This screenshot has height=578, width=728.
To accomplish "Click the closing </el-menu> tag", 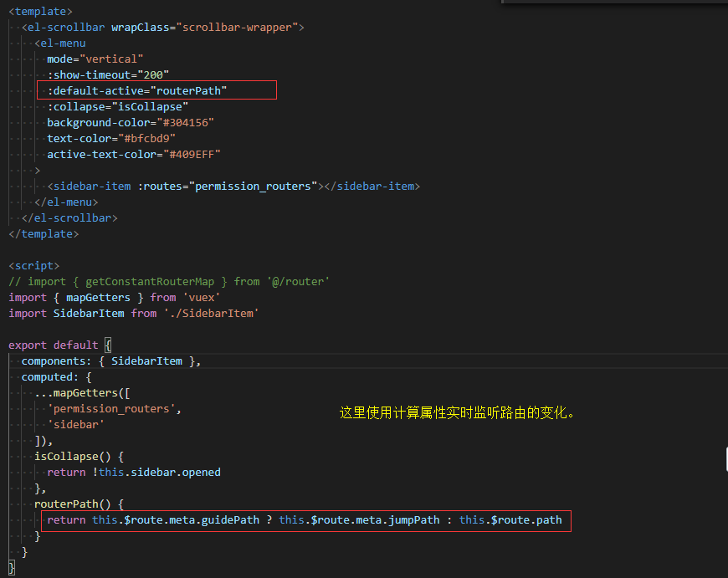I will 66,202.
